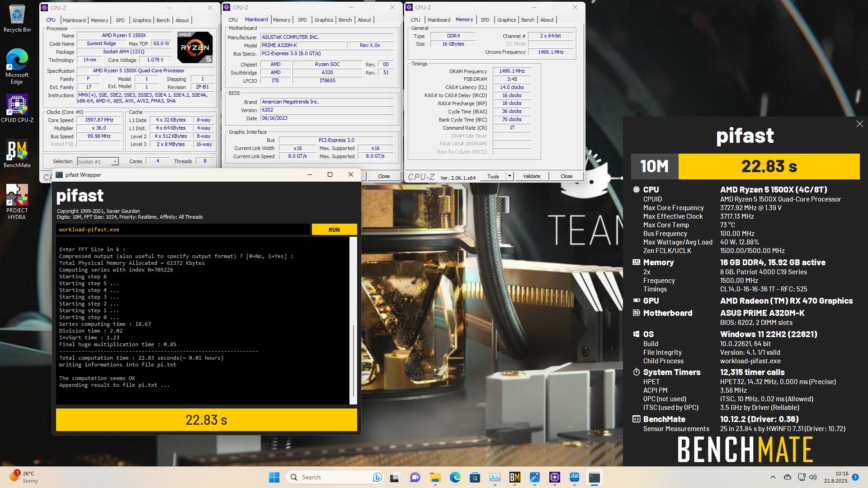Open the Chat app in the taskbar

(x=415, y=477)
